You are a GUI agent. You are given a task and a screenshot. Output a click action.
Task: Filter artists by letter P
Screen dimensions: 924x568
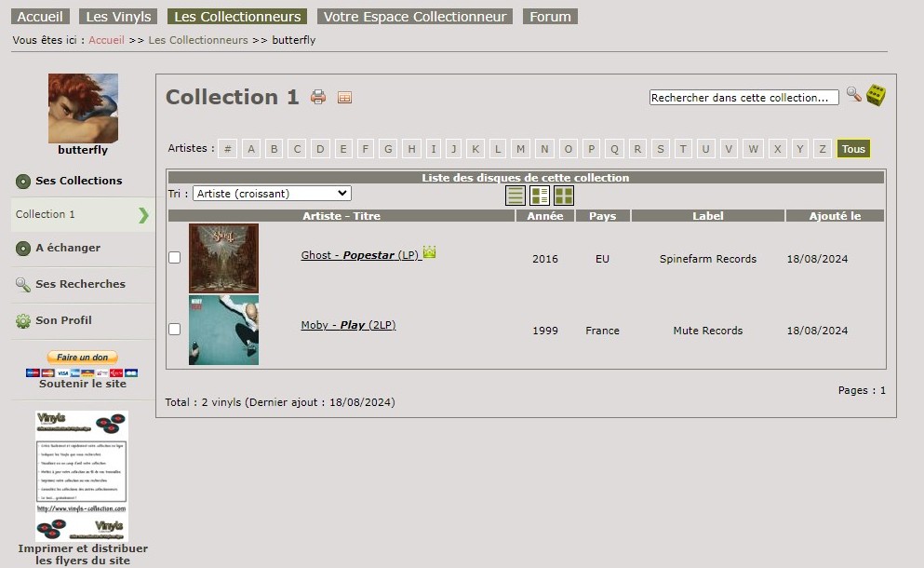(591, 149)
